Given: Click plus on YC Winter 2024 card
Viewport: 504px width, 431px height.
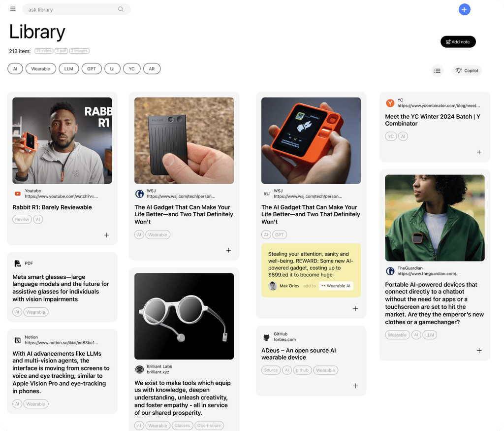Looking at the screenshot, I should pos(479,152).
